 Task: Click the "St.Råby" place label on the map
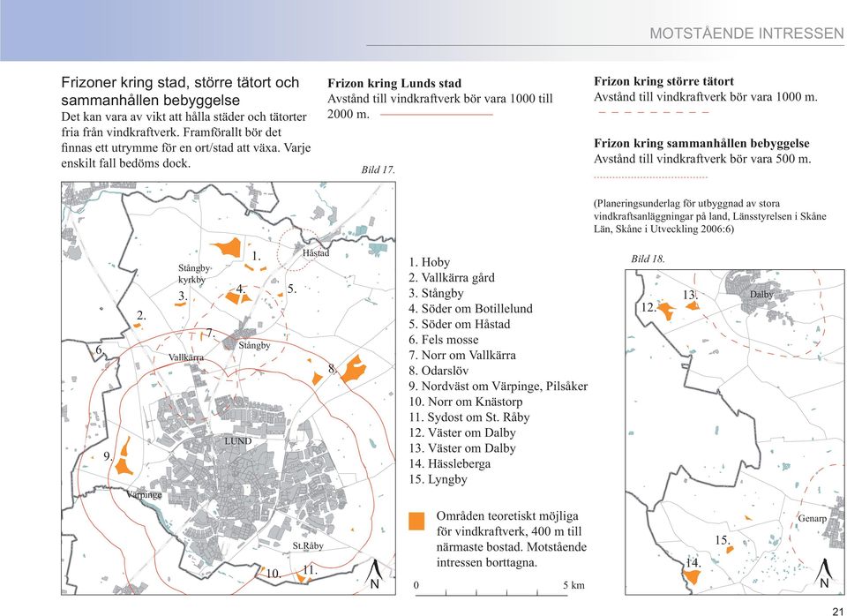tap(308, 545)
